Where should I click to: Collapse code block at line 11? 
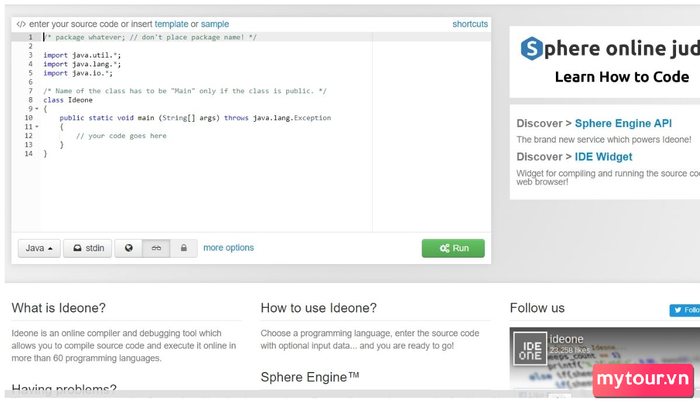[37, 127]
